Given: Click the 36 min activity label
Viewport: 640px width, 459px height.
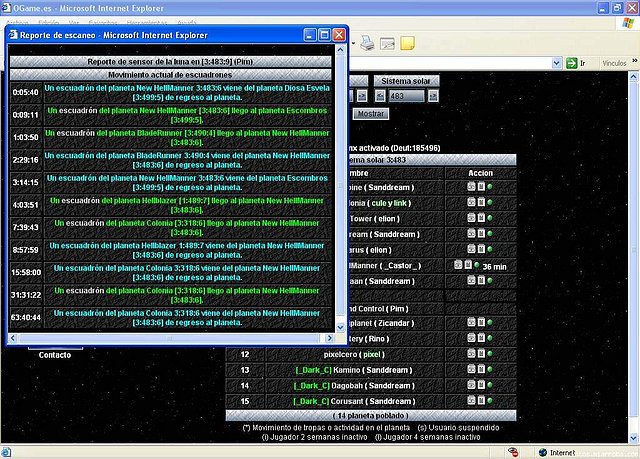Looking at the screenshot, I should [x=494, y=267].
